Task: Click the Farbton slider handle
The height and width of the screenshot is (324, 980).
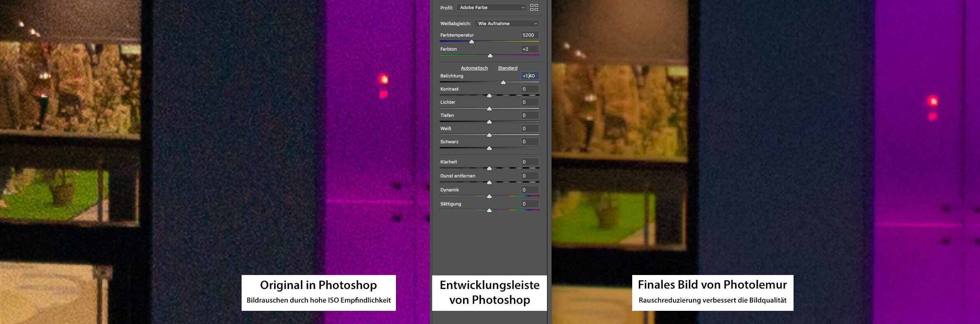Action: point(490,56)
